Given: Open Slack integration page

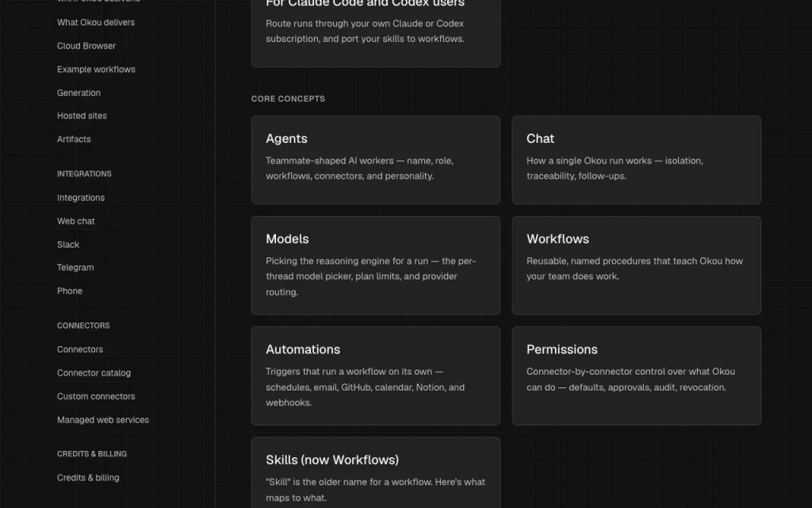Looking at the screenshot, I should (68, 244).
